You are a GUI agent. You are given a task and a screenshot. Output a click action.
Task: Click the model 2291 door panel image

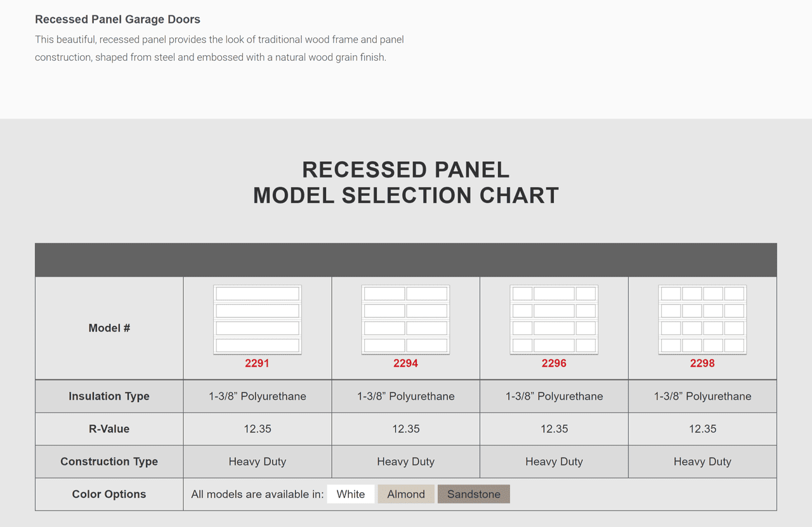point(258,320)
